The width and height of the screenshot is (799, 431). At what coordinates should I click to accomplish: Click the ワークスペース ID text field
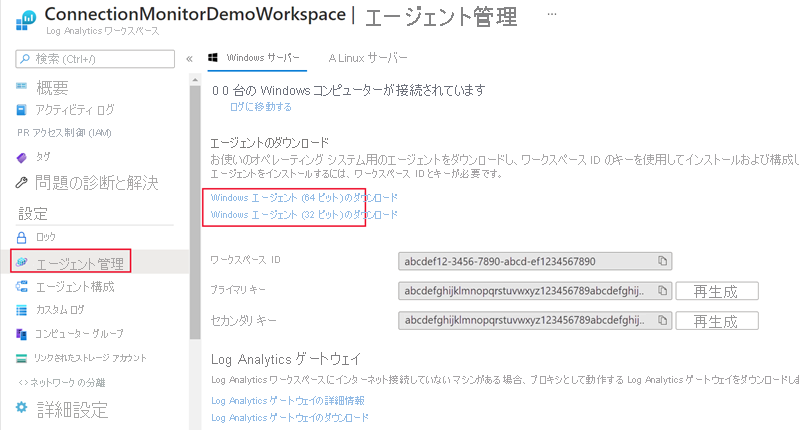pos(535,261)
